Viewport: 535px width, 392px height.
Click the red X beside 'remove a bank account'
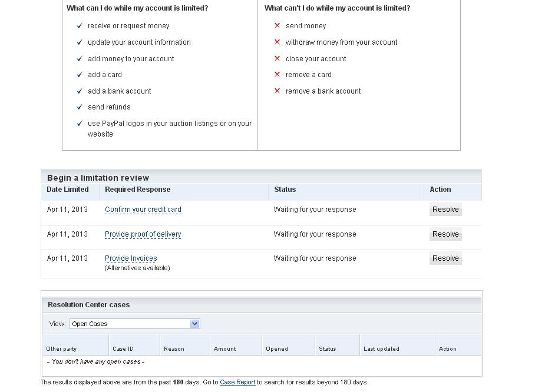pyautogui.click(x=277, y=91)
